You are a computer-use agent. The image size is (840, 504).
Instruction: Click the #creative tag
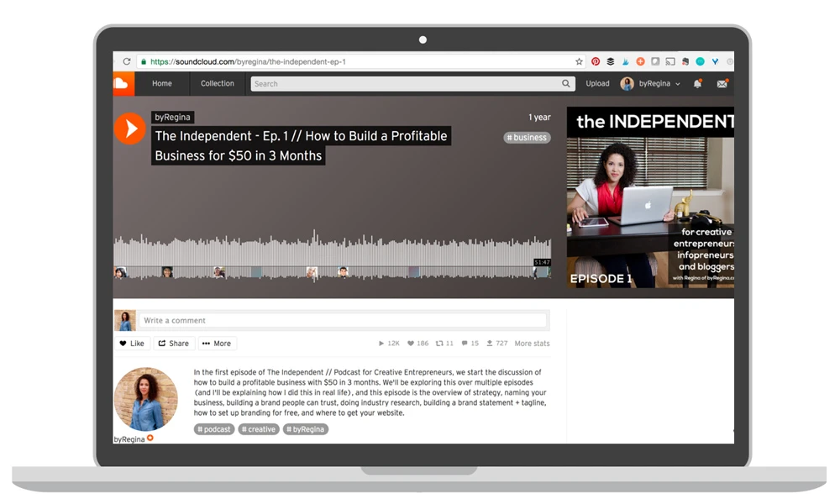[259, 429]
